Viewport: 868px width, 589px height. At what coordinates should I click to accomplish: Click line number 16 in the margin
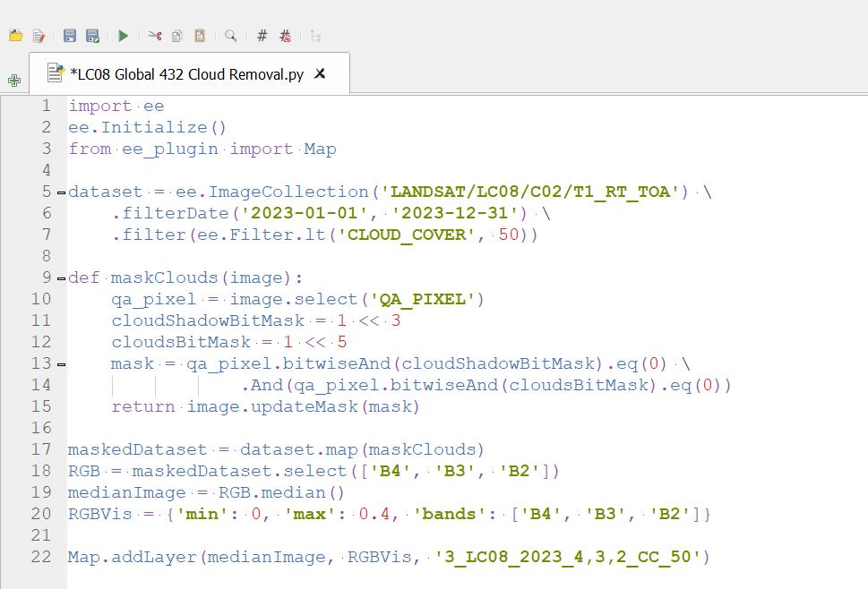[41, 428]
